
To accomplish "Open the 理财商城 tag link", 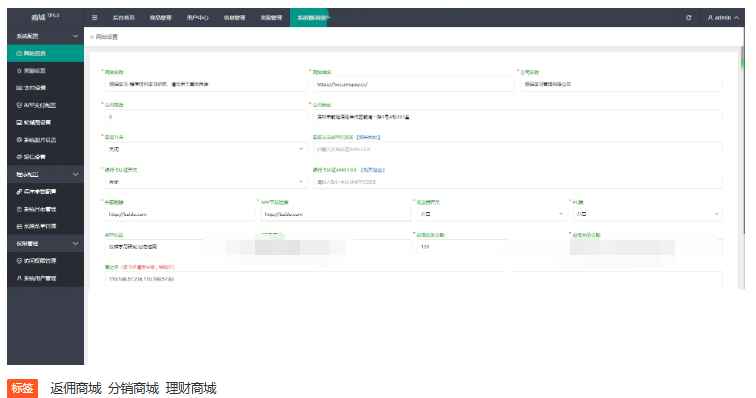I will click(191, 388).
